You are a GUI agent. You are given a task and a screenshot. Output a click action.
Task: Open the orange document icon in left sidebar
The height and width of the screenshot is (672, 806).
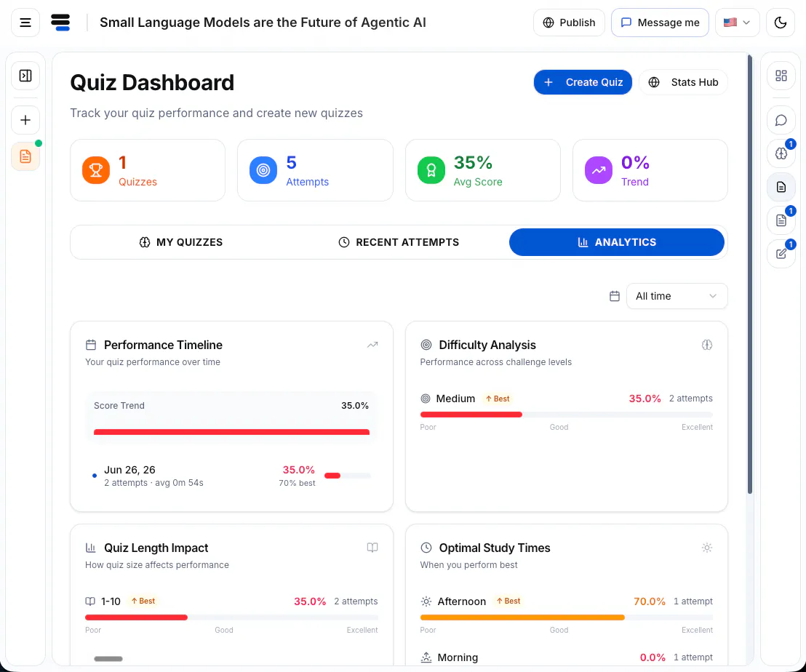point(25,156)
